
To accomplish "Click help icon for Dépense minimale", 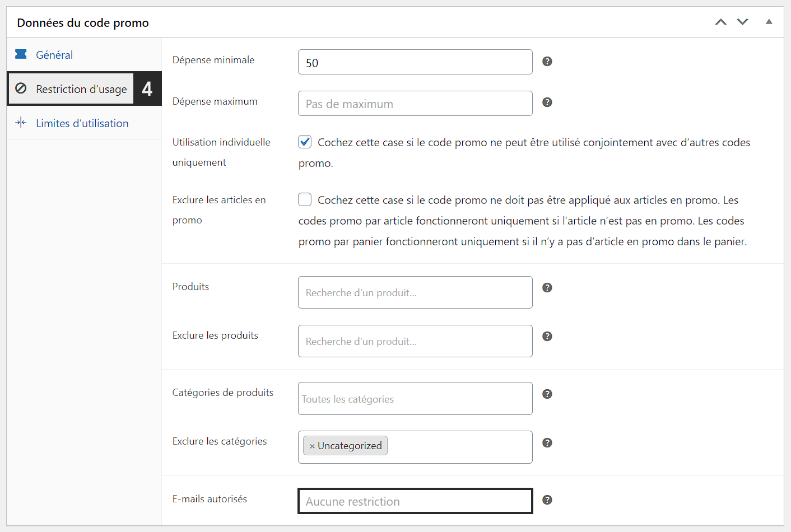I will [547, 62].
